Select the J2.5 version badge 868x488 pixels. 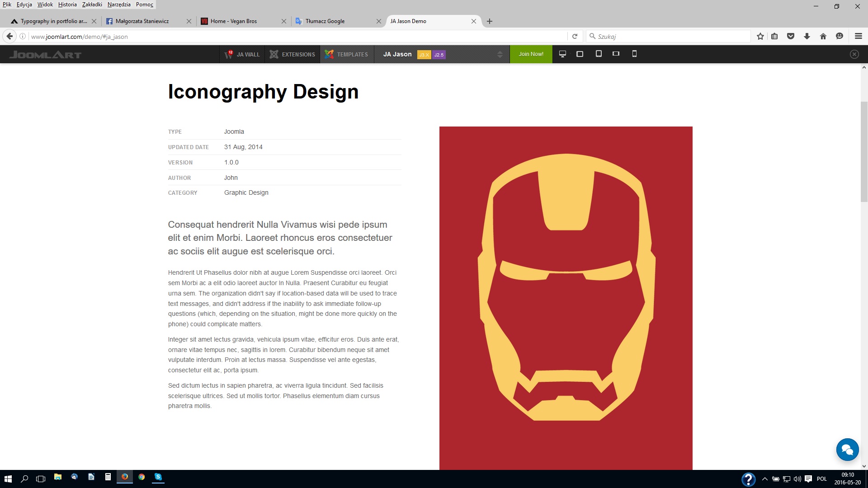[439, 55]
